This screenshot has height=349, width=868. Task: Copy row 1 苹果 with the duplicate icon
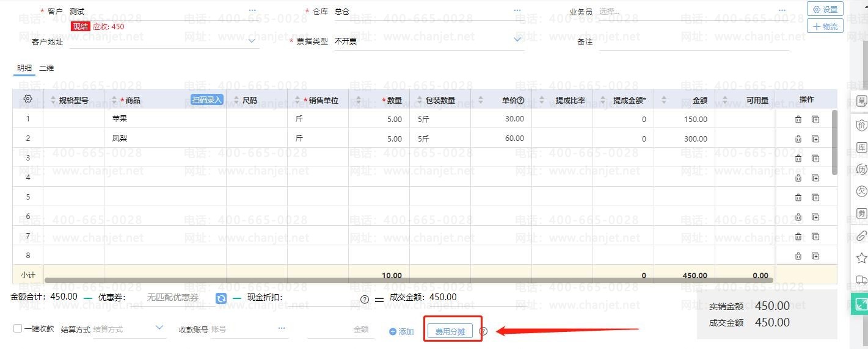click(x=815, y=120)
